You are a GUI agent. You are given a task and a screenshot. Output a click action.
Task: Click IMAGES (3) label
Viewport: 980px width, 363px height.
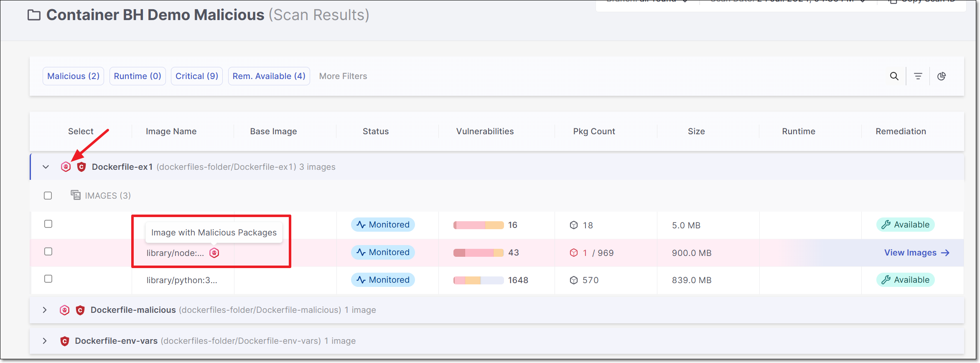pos(108,196)
